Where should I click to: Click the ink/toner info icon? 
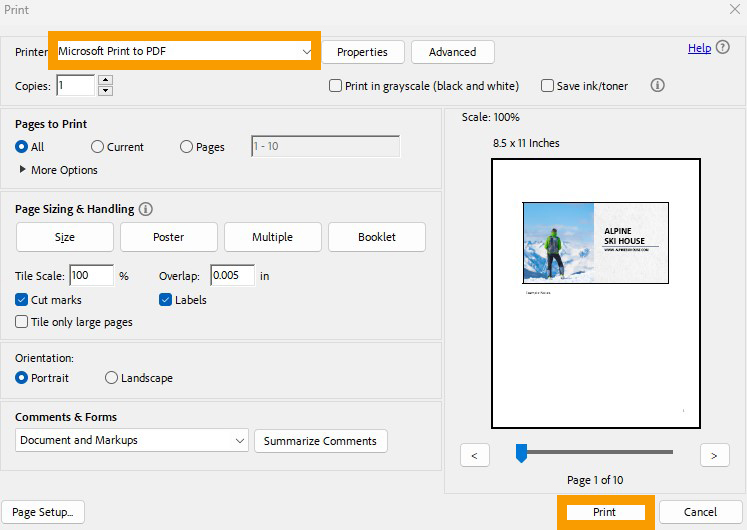[657, 86]
